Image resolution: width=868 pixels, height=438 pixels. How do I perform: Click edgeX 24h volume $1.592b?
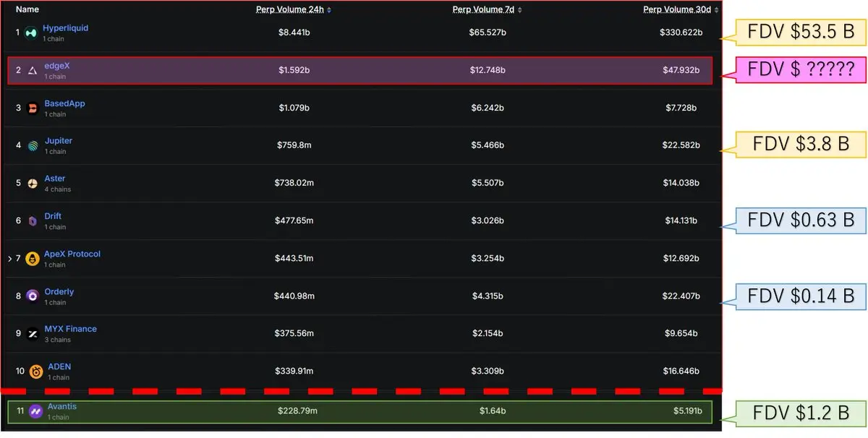[294, 71]
